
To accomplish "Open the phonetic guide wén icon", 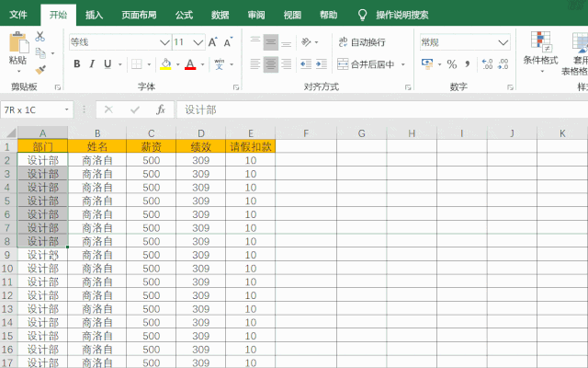I will 220,64.
